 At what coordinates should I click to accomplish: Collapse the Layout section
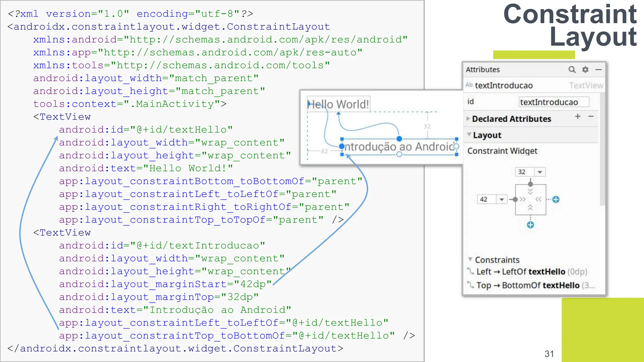pyautogui.click(x=469, y=135)
